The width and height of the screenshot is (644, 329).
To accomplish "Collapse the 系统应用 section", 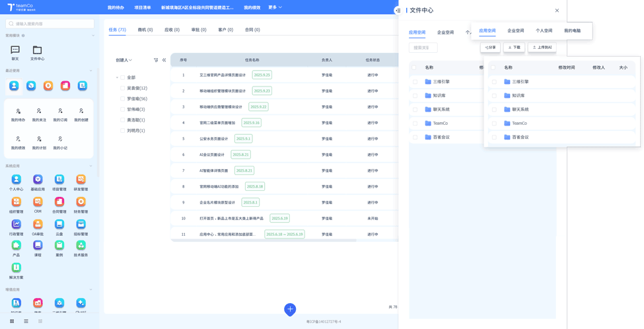I will tap(91, 166).
